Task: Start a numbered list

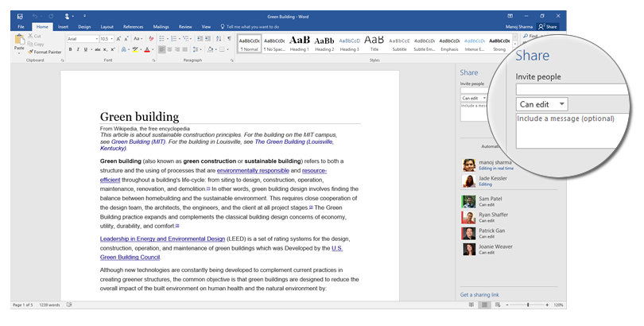Action: tap(174, 39)
